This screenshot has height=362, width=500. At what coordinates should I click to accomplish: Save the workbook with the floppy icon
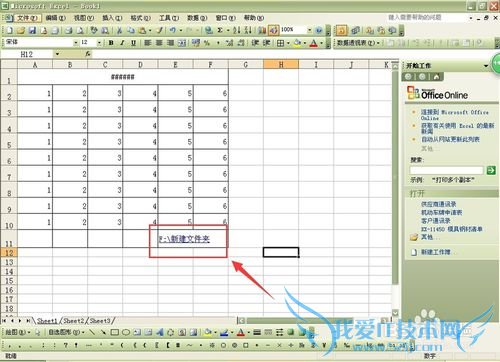point(32,30)
